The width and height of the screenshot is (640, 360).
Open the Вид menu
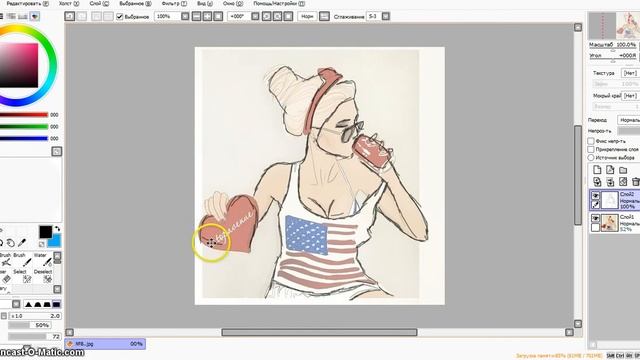pos(205,3)
